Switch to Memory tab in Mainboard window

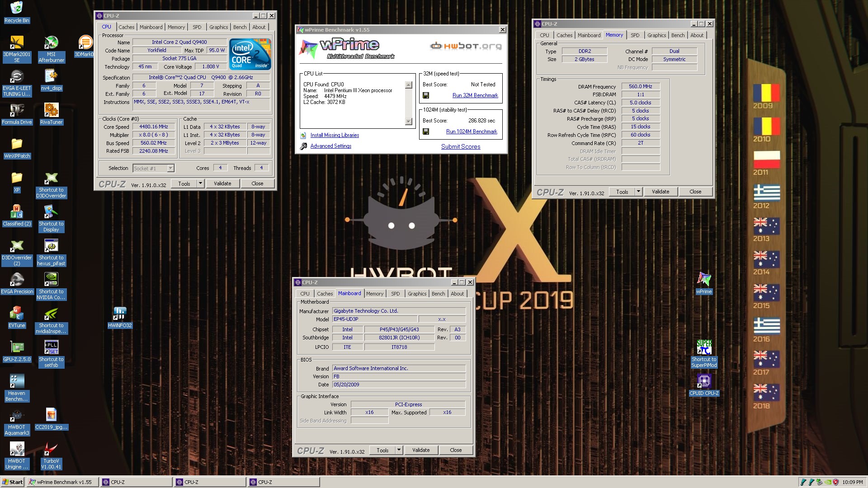point(375,294)
